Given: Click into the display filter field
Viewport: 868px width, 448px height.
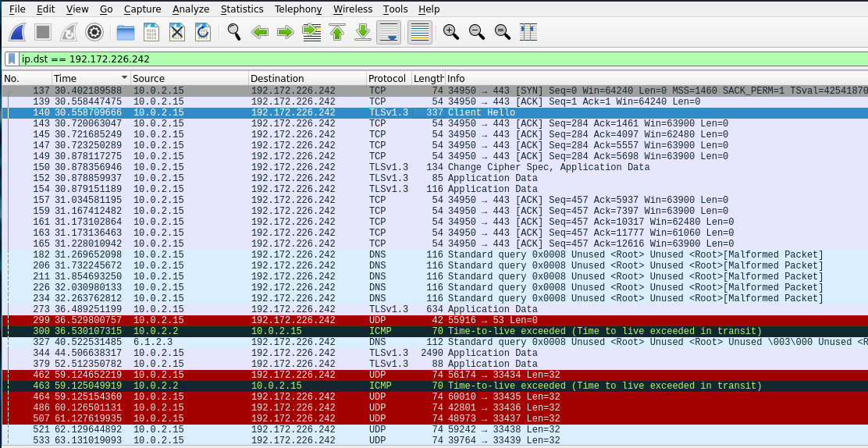Looking at the screenshot, I should click(443, 59).
